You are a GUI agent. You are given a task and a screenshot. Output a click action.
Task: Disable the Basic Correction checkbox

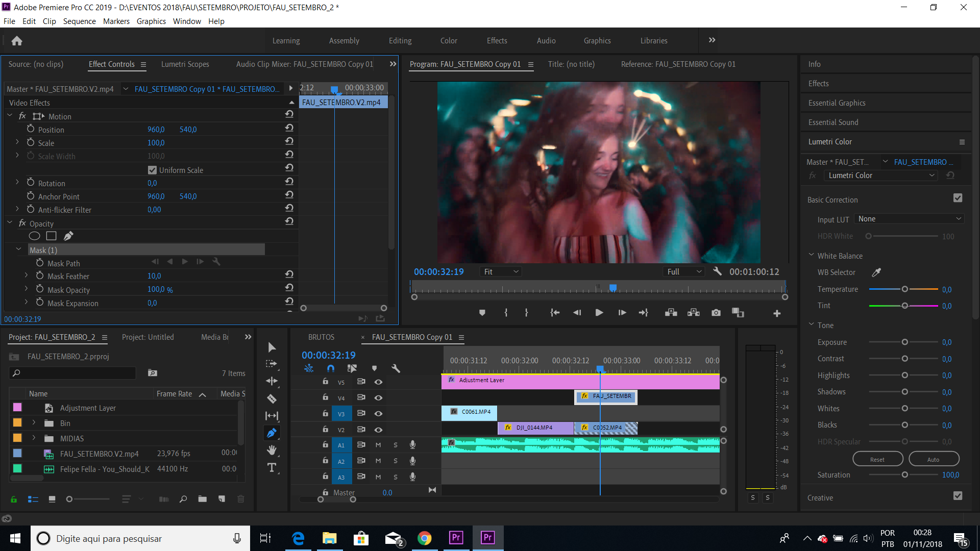point(958,198)
